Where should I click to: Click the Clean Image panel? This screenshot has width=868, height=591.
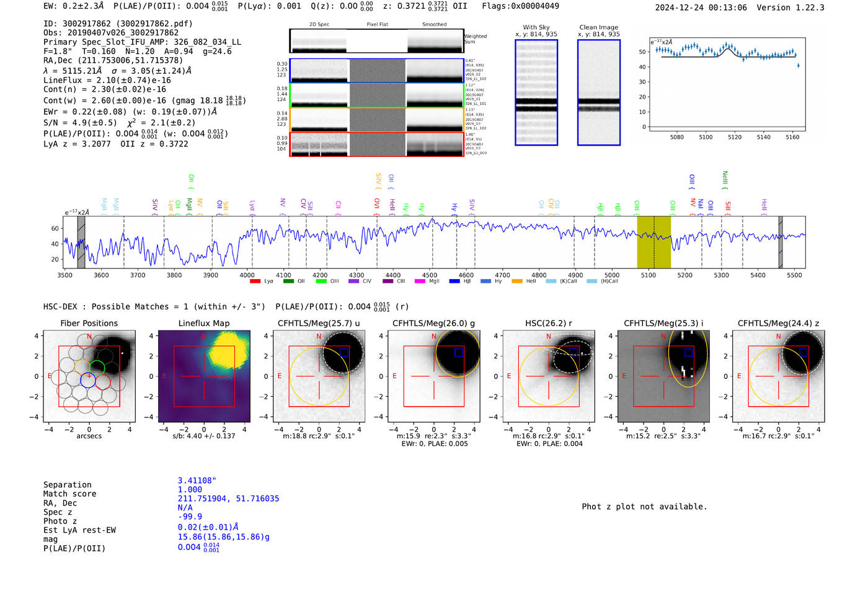click(599, 92)
